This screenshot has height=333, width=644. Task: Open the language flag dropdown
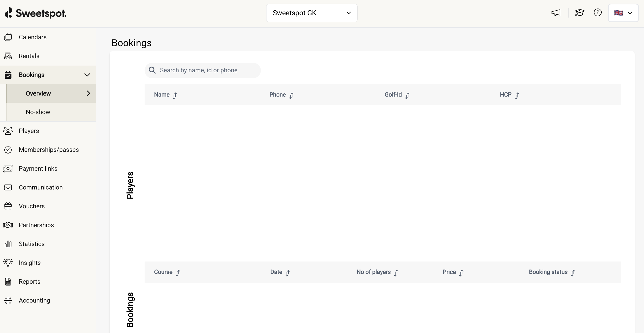[x=623, y=13]
